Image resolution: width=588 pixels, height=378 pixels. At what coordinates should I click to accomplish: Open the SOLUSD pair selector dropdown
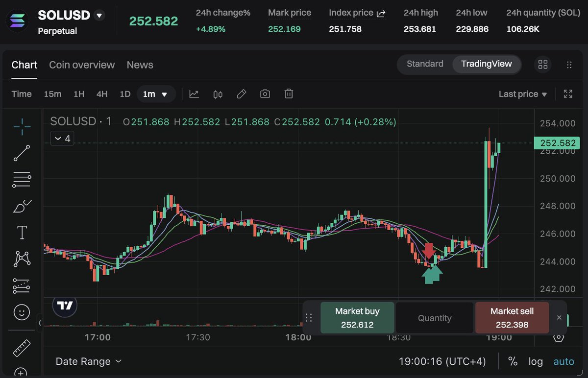(99, 16)
